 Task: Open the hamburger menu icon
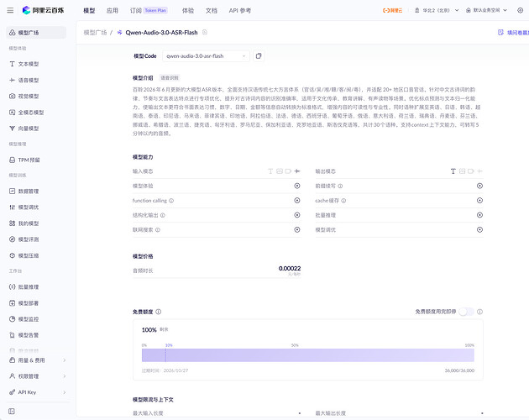(x=10, y=10)
